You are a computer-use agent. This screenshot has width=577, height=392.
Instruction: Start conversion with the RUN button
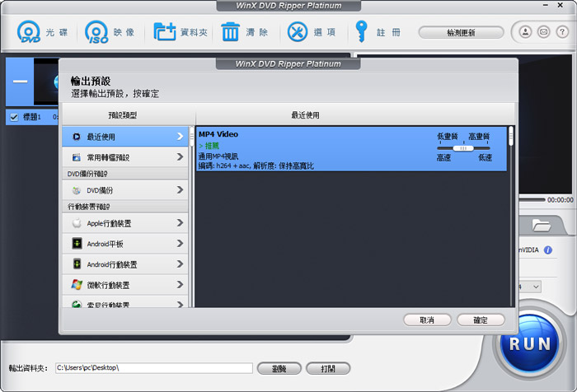pyautogui.click(x=528, y=344)
